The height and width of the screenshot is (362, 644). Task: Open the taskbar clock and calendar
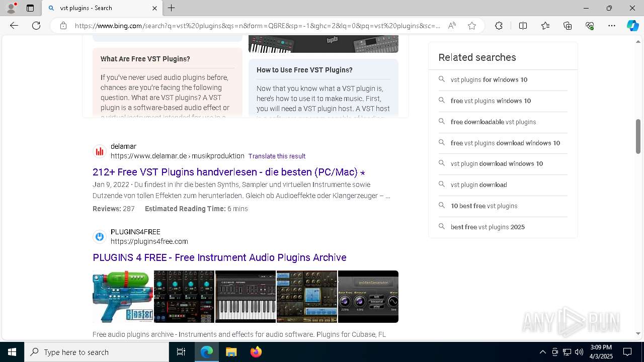click(x=601, y=352)
